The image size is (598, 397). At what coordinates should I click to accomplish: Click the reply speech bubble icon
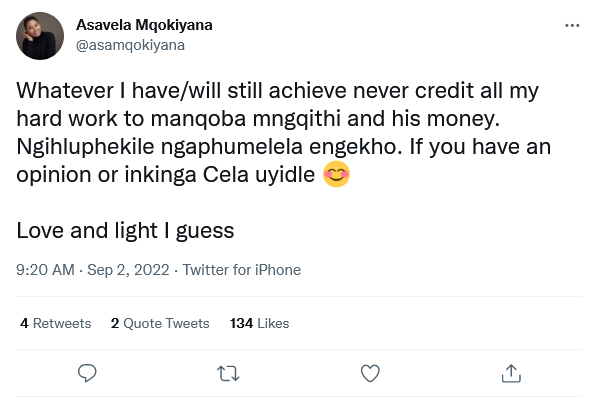87,373
